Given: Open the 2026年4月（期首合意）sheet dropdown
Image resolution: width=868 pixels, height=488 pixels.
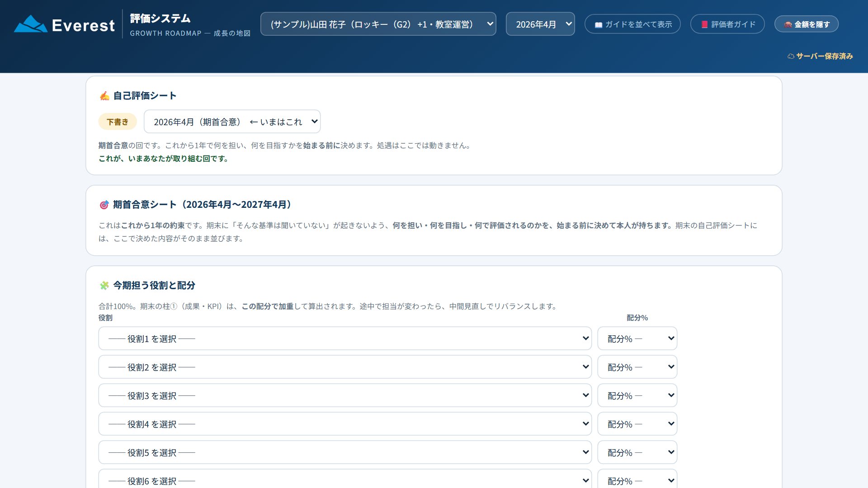Looking at the screenshot, I should click(232, 122).
